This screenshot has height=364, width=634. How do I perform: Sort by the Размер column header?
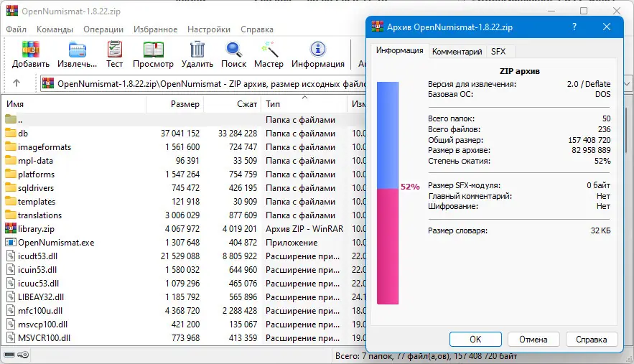174,104
